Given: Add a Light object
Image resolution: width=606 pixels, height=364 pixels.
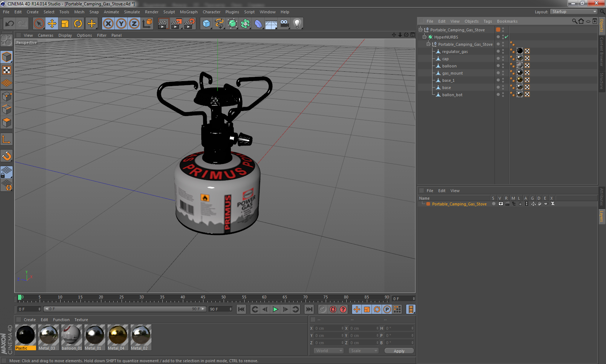Looking at the screenshot, I should 297,24.
